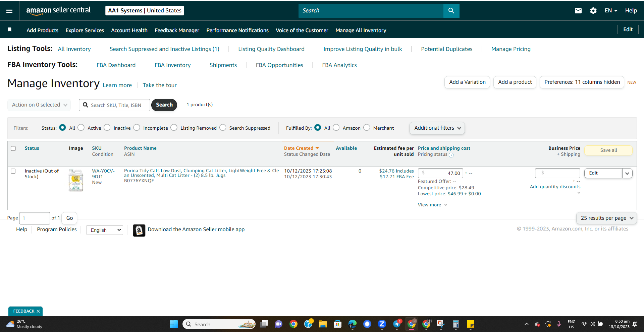Screen dimensions: 644x332
Task: Click the Edit button in the favorites bar
Action: pyautogui.click(x=628, y=29)
